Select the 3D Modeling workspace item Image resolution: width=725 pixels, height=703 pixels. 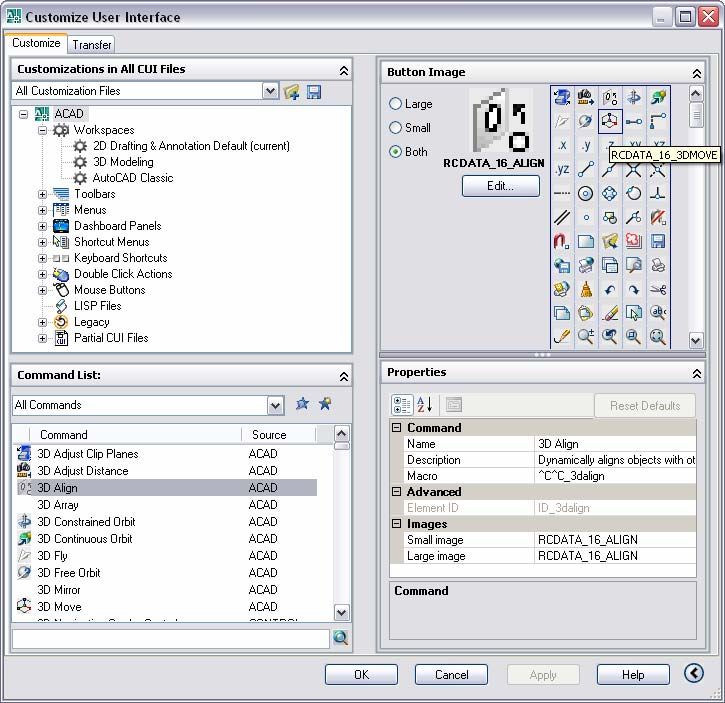tap(123, 162)
